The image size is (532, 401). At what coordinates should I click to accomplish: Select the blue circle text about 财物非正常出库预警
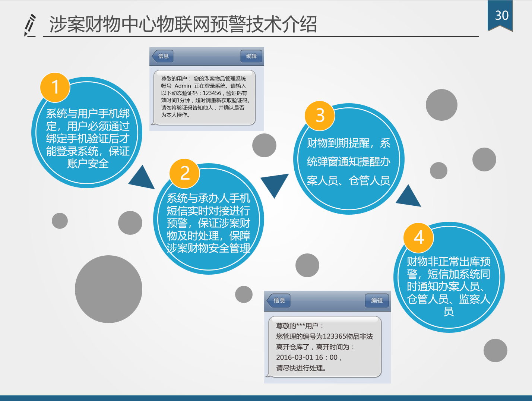pyautogui.click(x=449, y=286)
